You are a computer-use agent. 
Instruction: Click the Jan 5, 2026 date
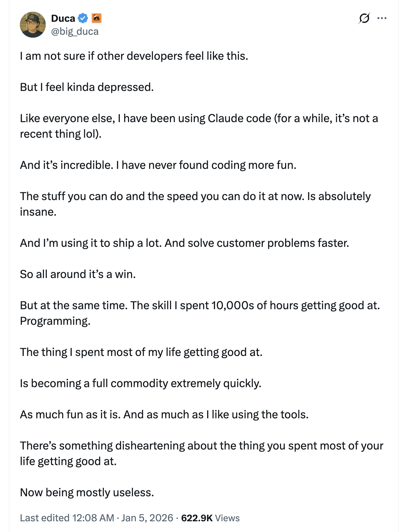(147, 518)
